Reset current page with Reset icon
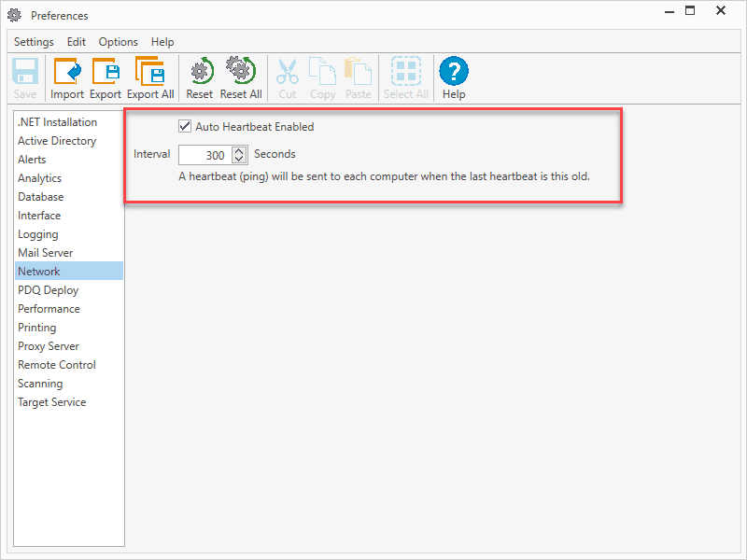The width and height of the screenshot is (747, 560). pos(202,72)
